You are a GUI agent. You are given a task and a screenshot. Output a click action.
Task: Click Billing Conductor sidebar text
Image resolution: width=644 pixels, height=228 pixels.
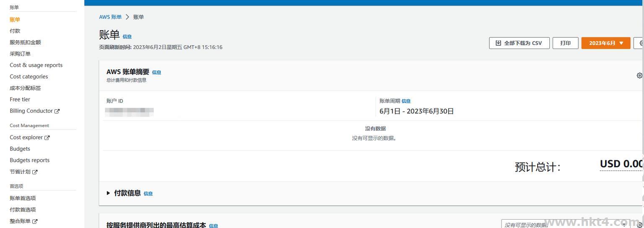(31, 111)
